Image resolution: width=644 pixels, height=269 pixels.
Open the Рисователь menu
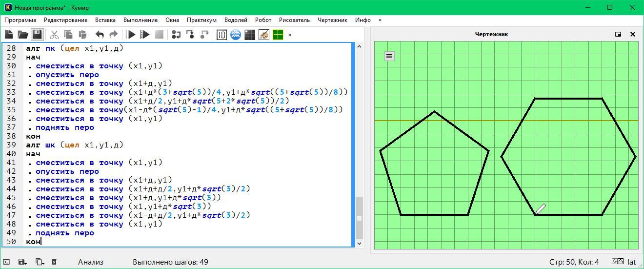(294, 20)
